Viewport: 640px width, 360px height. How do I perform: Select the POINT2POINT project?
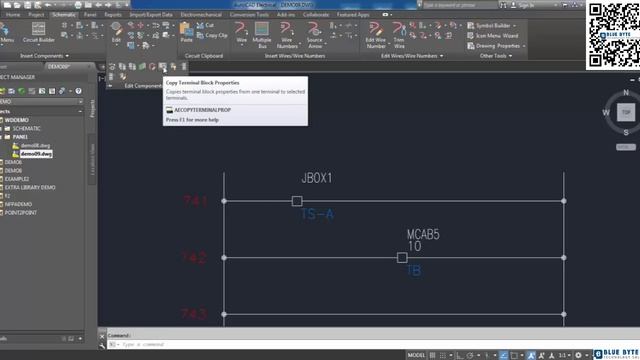(20, 213)
